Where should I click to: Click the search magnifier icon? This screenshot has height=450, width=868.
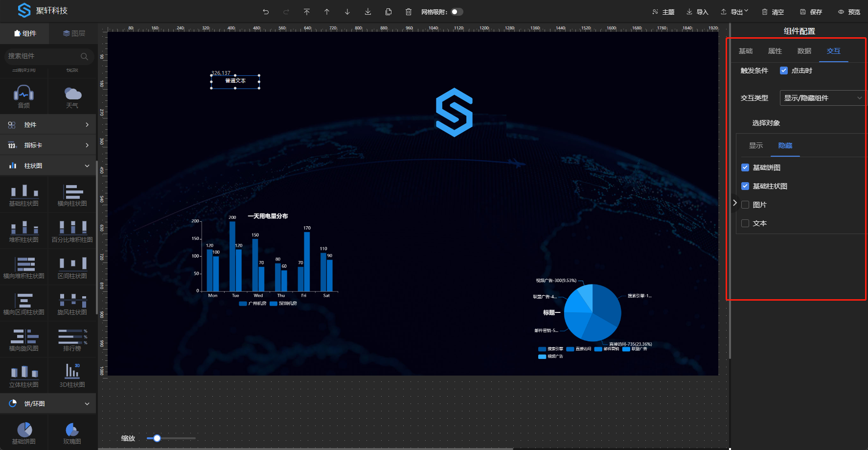(84, 56)
